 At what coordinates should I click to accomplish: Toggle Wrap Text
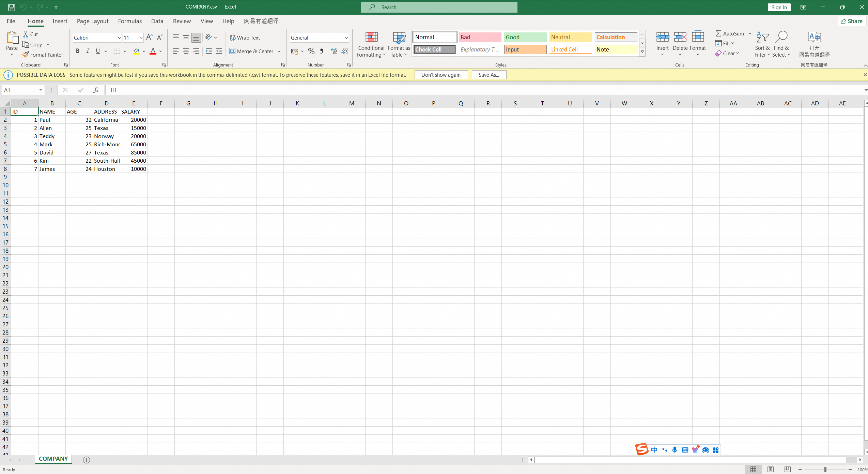[245, 38]
